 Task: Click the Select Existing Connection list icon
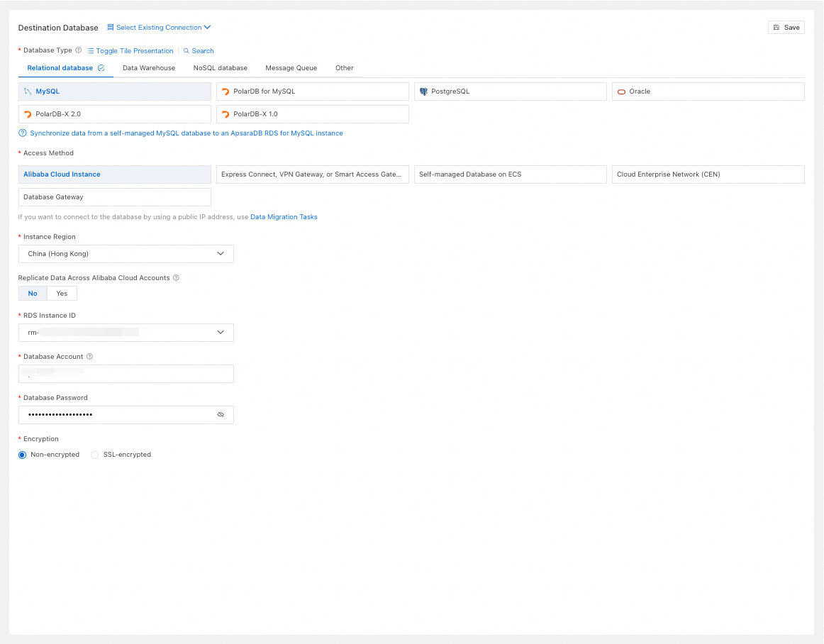pos(111,28)
